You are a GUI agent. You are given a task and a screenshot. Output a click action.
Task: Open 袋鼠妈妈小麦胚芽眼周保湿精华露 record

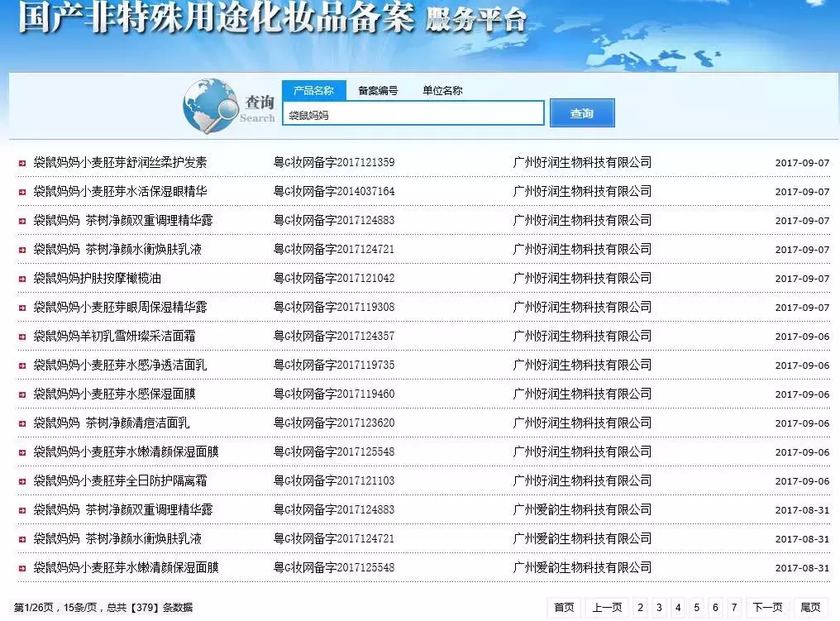pos(120,308)
